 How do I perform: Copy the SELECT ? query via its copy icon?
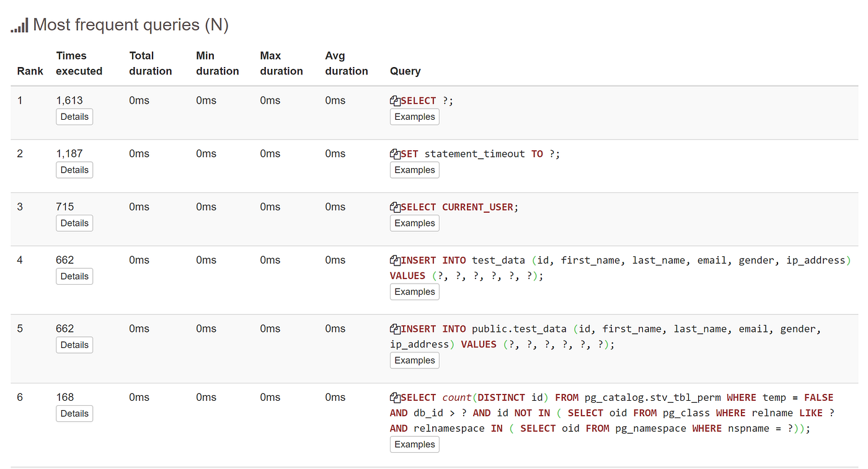pos(395,100)
